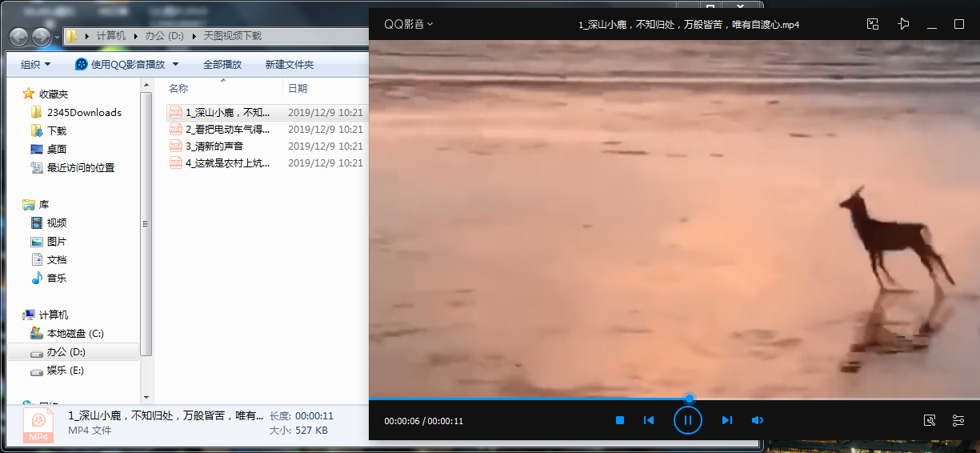Screen dimensions: 980x453
Task: Open 音乐 library
Action: tap(57, 279)
